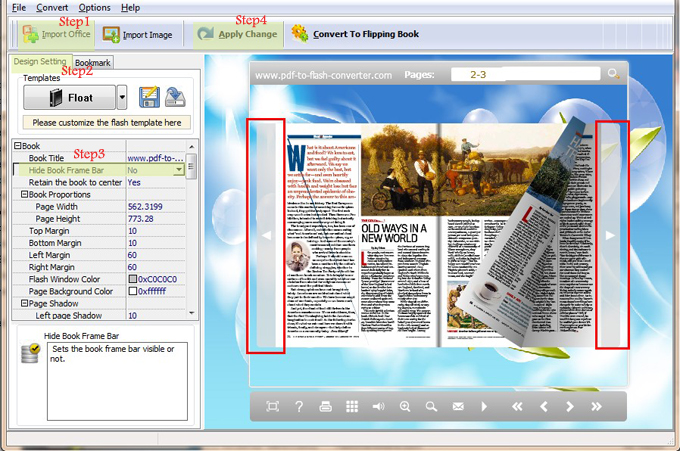This screenshot has width=680, height=451.
Task: Click the previous page arrow on left frame bar
Action: tap(266, 235)
